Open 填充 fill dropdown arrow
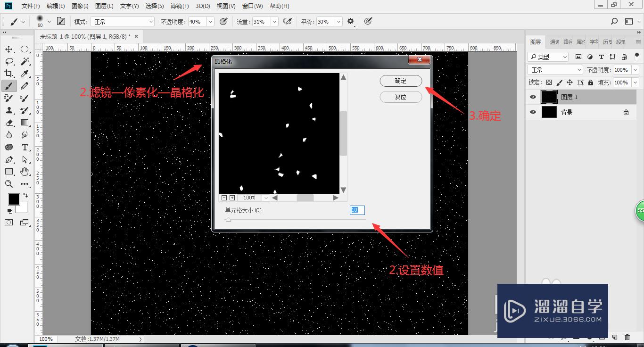The height and width of the screenshot is (347, 644). pyautogui.click(x=636, y=83)
